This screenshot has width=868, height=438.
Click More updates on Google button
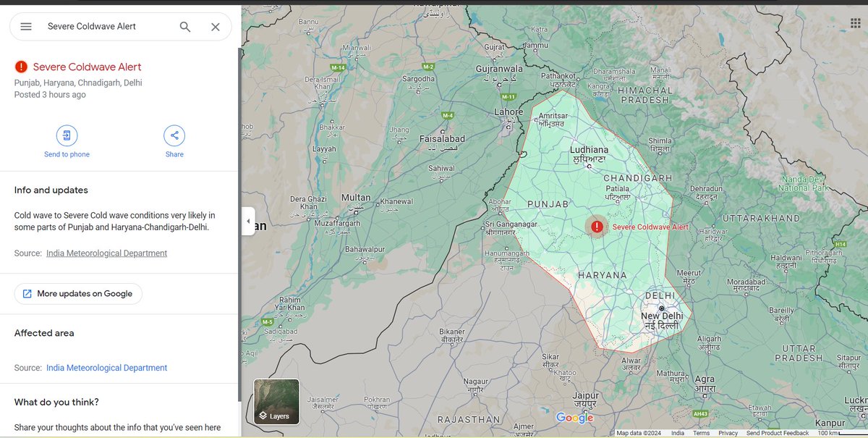[x=78, y=294]
